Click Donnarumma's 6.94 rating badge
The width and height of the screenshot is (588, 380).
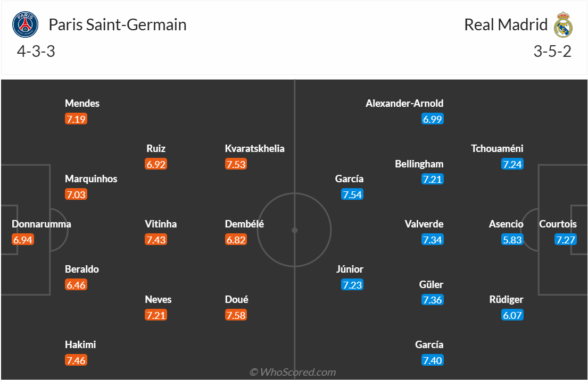point(23,239)
